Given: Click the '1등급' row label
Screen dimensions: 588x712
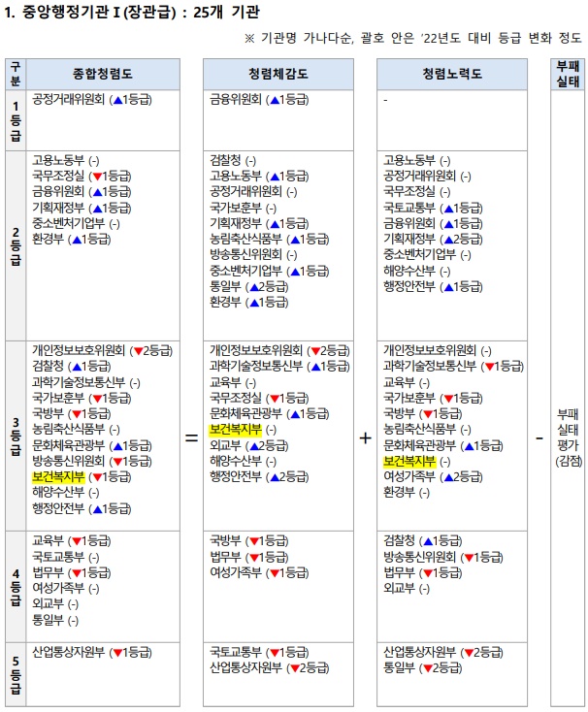Looking at the screenshot, I should (x=16, y=121).
